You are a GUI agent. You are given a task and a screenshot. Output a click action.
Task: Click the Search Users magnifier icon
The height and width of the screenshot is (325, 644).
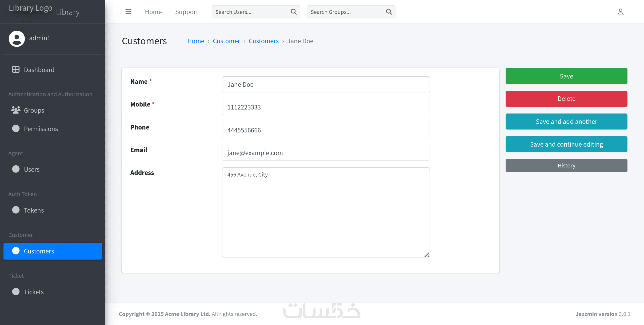click(294, 12)
